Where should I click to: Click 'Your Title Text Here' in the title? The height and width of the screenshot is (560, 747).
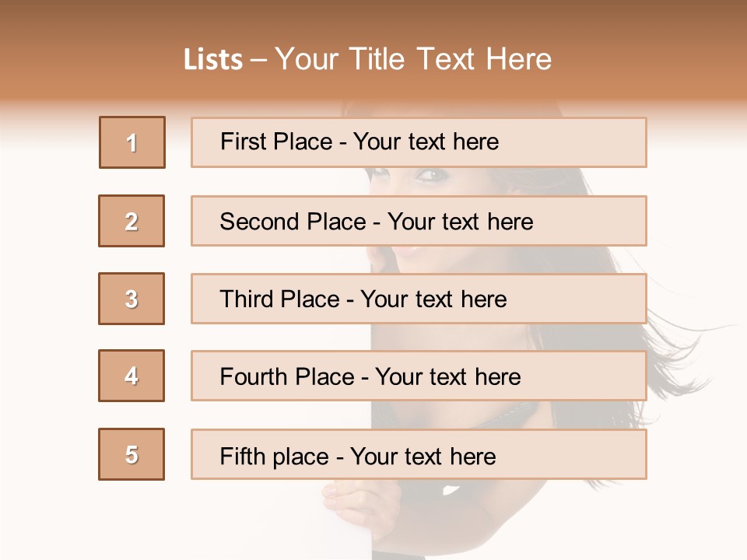click(413, 59)
